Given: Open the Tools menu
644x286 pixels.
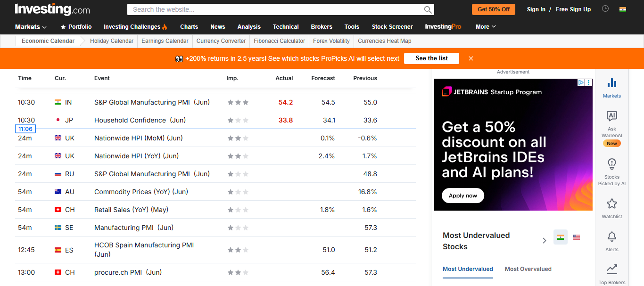Looking at the screenshot, I should click(352, 27).
